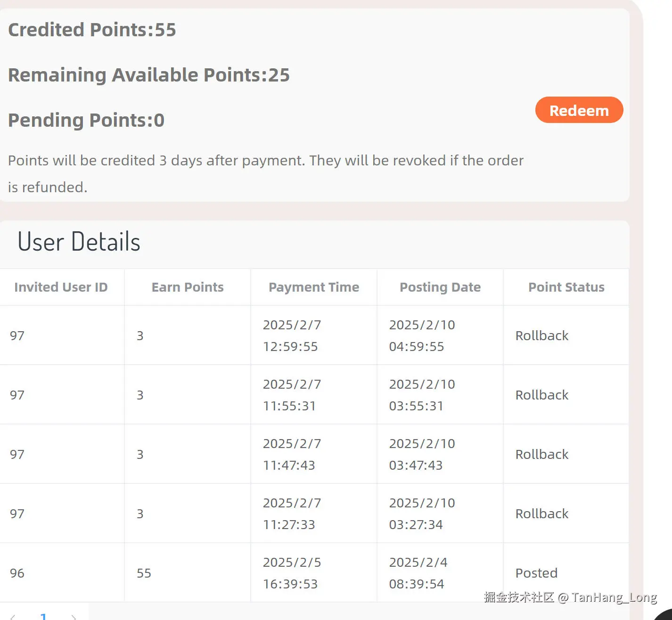This screenshot has width=672, height=620.
Task: Click the User Details heading
Action: (79, 242)
